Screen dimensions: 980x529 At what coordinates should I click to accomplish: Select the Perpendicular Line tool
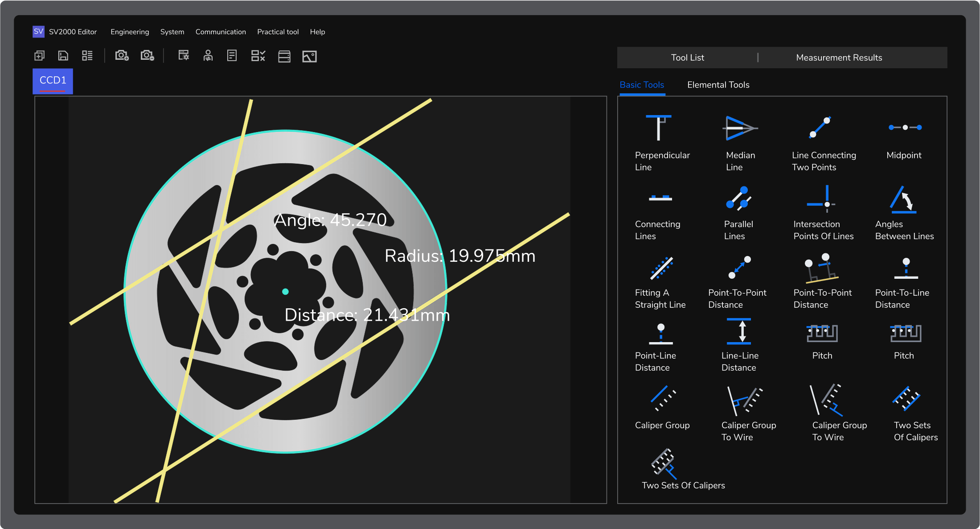point(659,128)
